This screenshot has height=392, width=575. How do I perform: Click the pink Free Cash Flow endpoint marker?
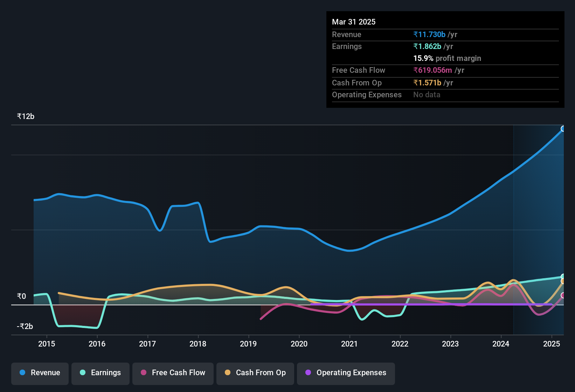(x=563, y=295)
